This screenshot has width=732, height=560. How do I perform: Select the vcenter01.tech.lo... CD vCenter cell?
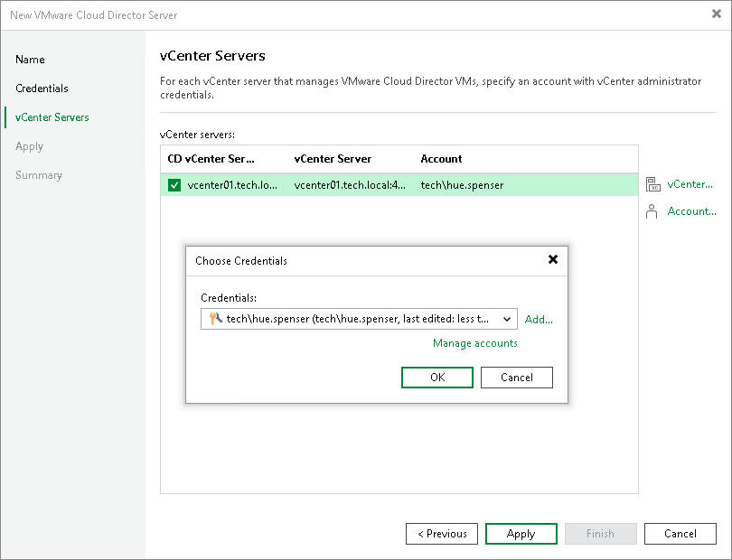click(x=232, y=185)
